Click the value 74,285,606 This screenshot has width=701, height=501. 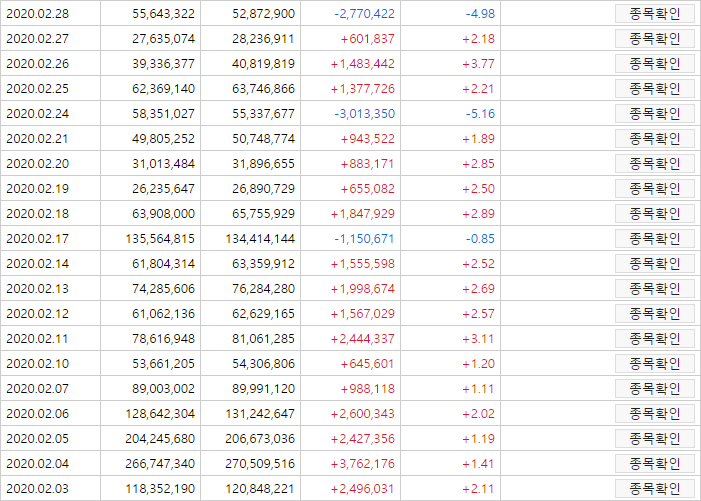click(x=163, y=289)
